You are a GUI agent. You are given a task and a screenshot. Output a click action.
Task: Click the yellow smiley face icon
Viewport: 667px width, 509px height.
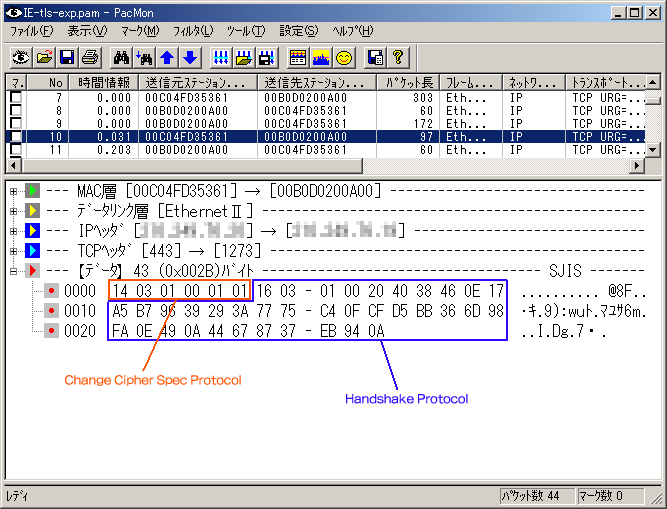[343, 57]
